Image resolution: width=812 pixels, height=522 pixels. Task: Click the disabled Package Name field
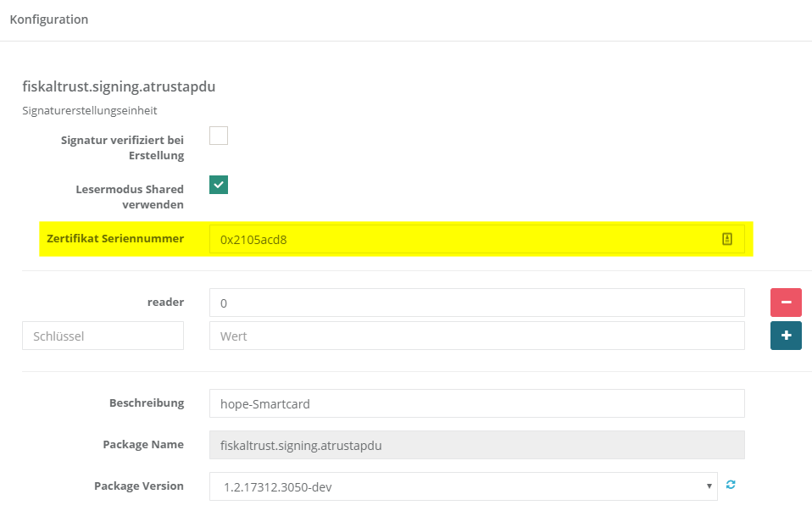point(477,445)
